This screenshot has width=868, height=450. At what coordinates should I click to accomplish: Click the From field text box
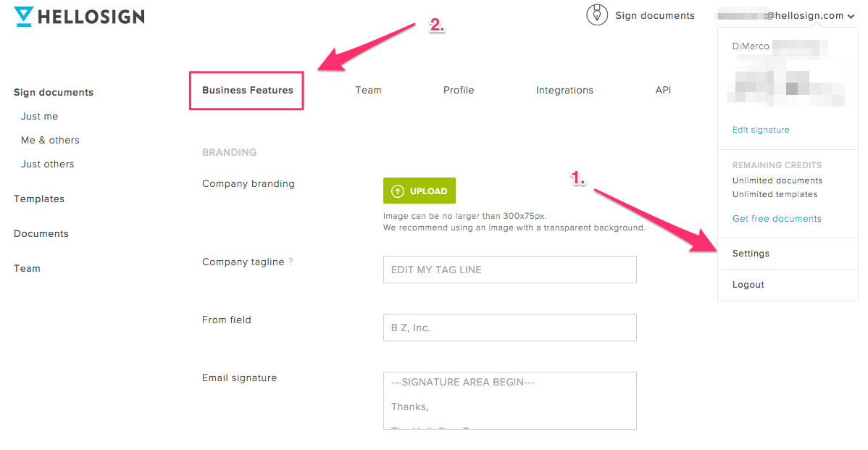click(510, 328)
